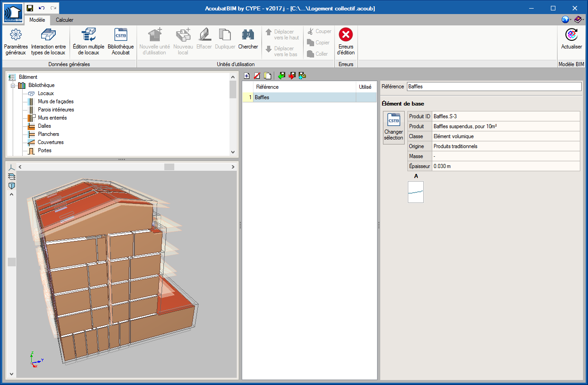Select Planchers in the tree

48,134
